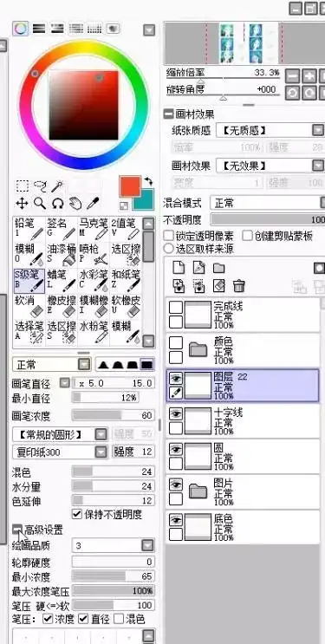Image resolution: width=325 pixels, height=644 pixels.
Task: Open the layer 混合模式 dropdown
Action: (267, 203)
